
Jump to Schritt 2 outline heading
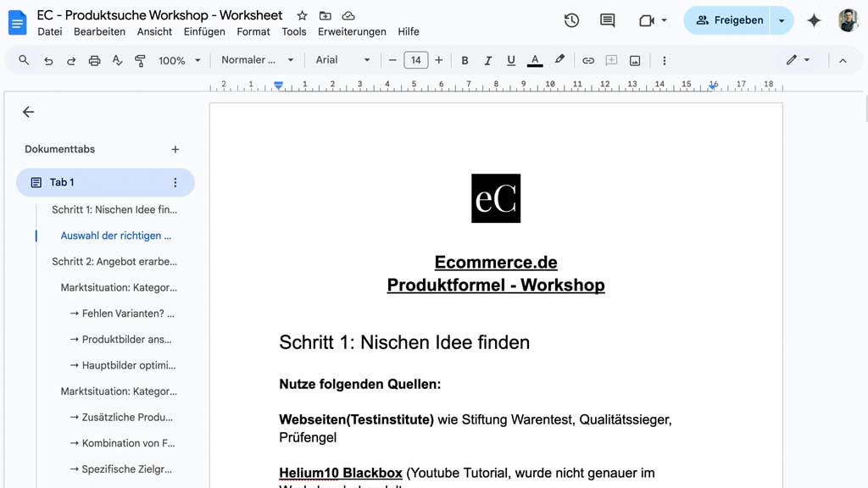tap(114, 262)
